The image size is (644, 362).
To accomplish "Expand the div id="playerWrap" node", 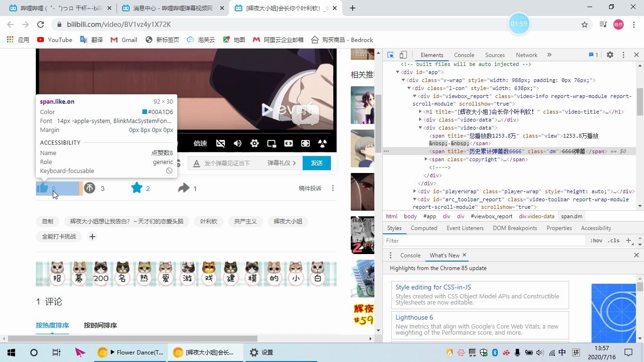I will pyautogui.click(x=414, y=191).
